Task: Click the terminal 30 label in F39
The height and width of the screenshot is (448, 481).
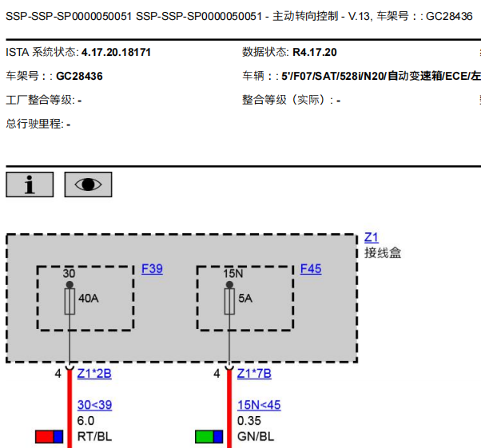Action: coord(69,274)
